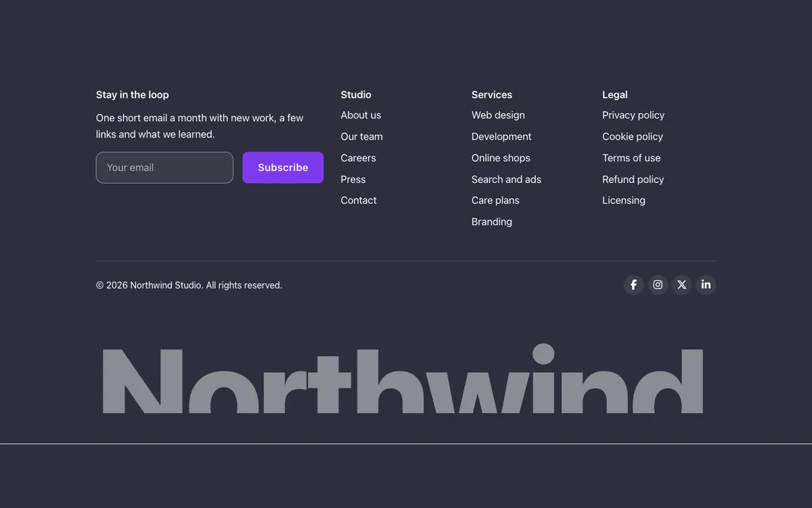Open the Web design service link
The width and height of the screenshot is (812, 508).
[498, 115]
